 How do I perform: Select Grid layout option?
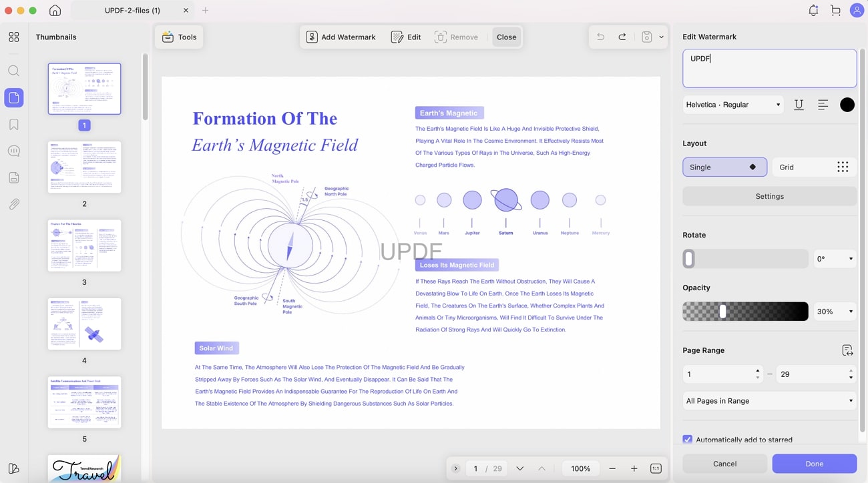pyautogui.click(x=814, y=167)
